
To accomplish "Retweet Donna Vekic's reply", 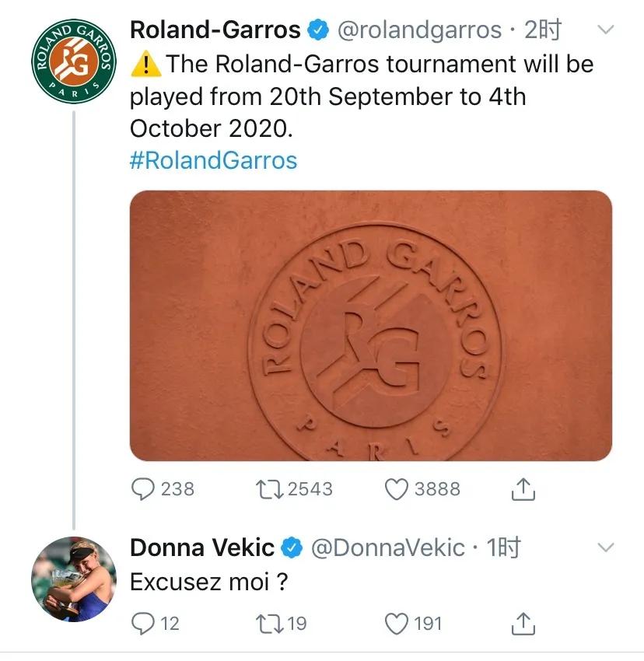I will [x=269, y=623].
